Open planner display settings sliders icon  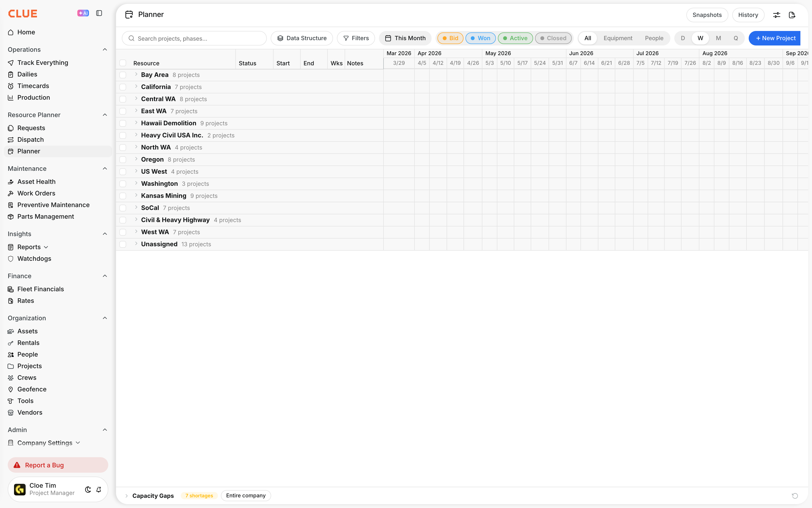(776, 15)
